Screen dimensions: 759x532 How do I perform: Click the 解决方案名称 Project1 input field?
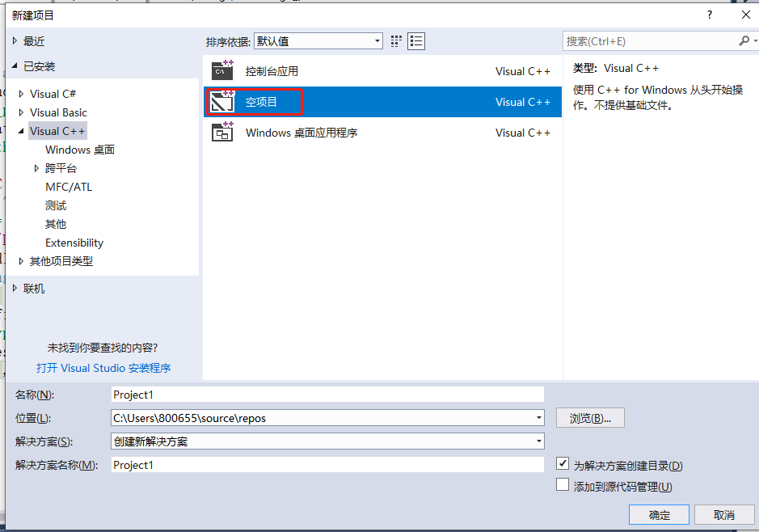coord(327,465)
